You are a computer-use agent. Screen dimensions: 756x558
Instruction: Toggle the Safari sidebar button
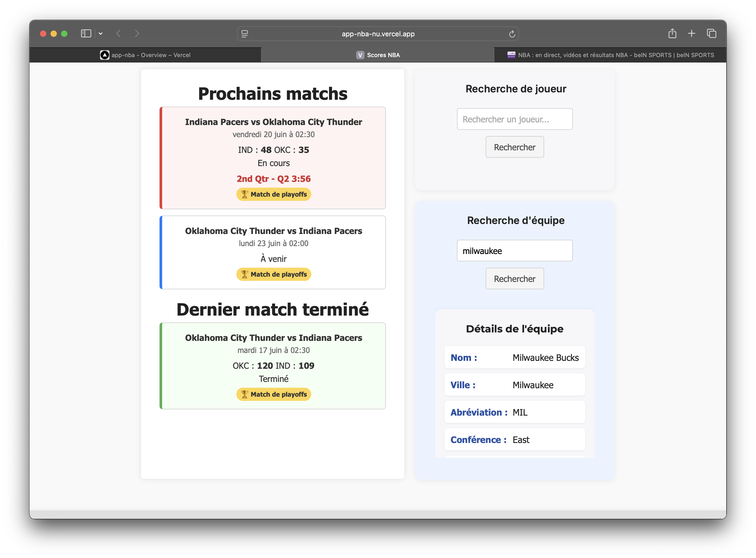click(86, 33)
